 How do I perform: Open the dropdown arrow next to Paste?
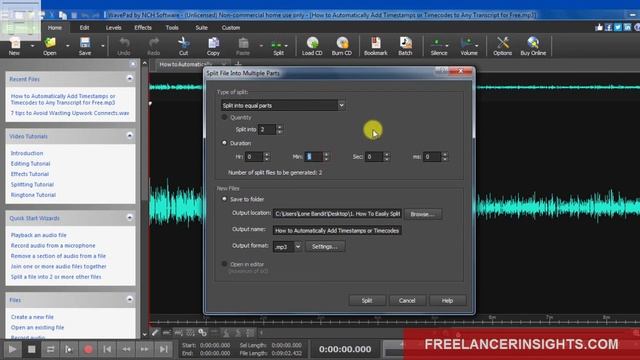261,46
